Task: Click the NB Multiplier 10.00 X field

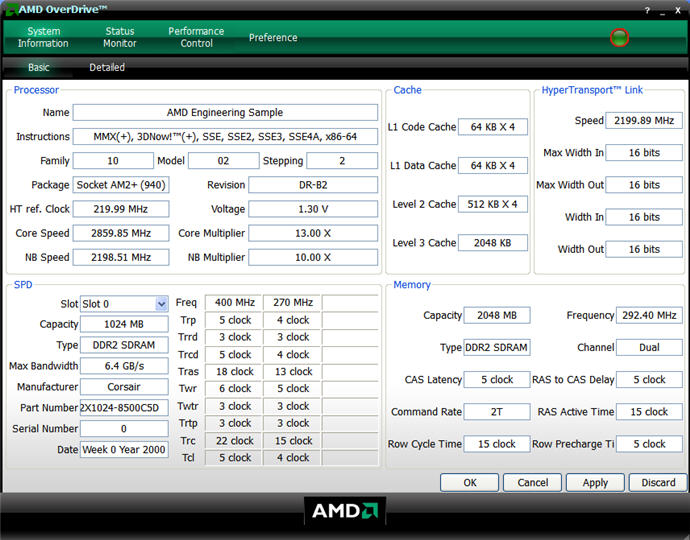Action: pos(313,257)
